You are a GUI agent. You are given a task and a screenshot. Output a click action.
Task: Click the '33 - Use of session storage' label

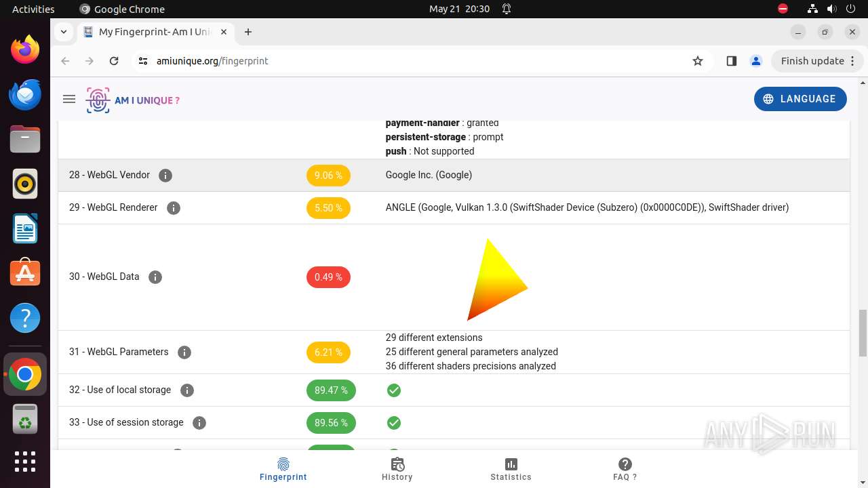(x=126, y=422)
